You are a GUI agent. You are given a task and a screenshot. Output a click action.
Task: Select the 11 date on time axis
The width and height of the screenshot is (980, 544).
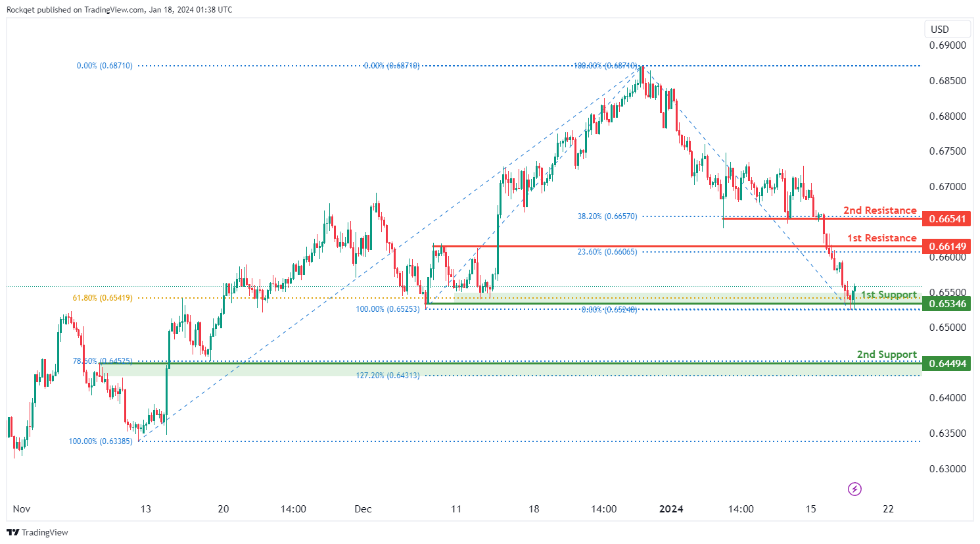[456, 509]
